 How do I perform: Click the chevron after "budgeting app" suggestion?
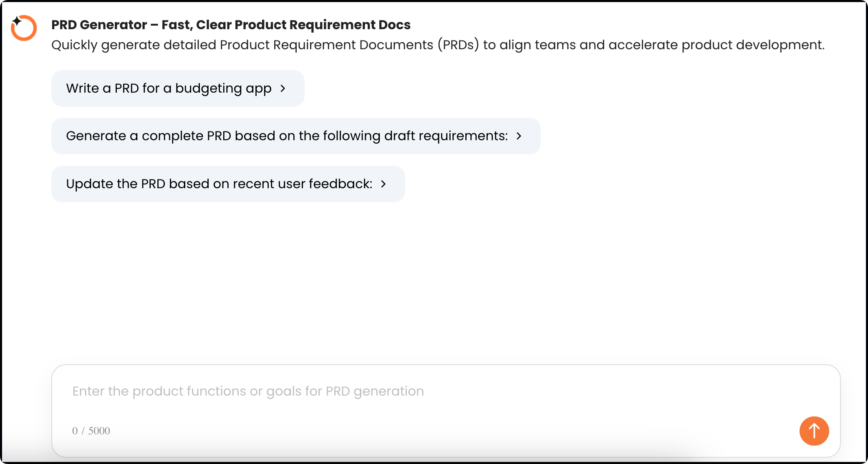283,88
